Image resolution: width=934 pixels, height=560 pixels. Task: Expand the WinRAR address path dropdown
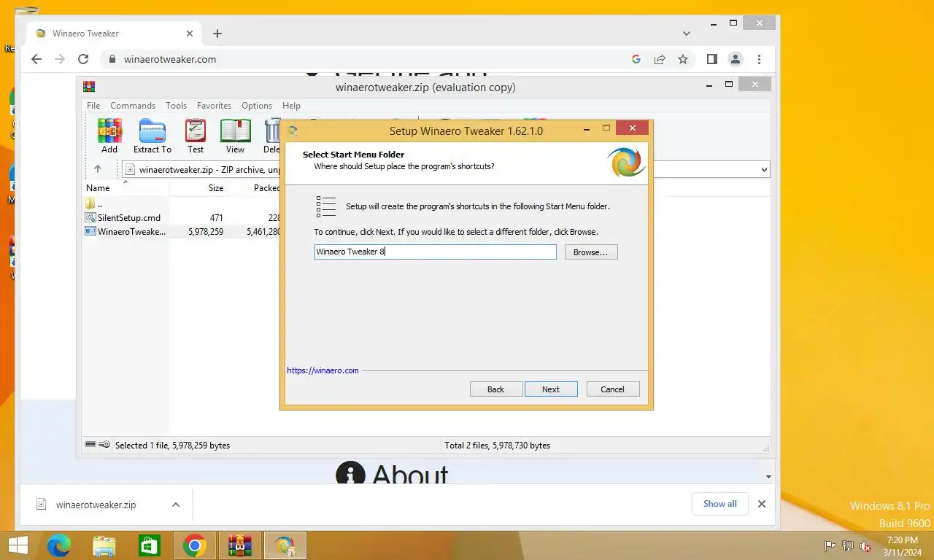pyautogui.click(x=764, y=169)
